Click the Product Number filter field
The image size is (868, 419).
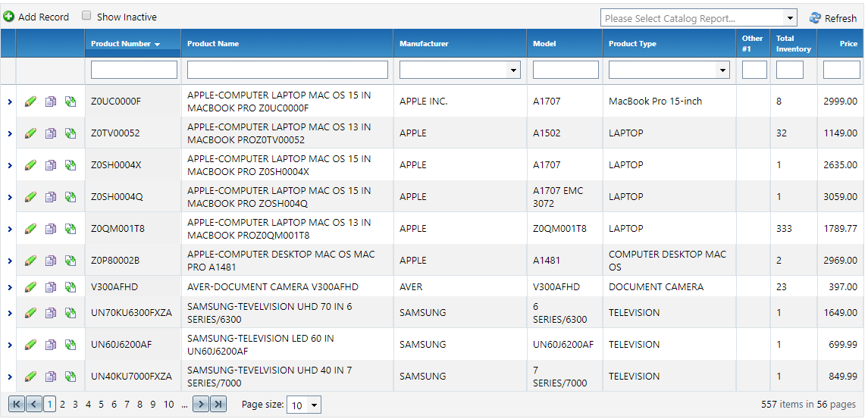click(x=134, y=70)
